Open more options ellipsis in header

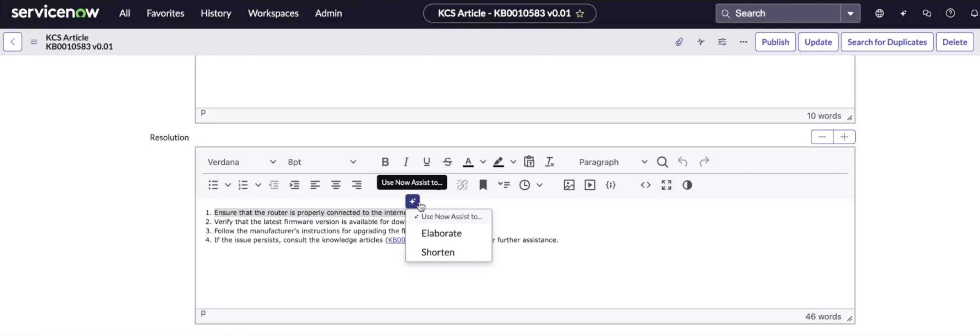(x=744, y=42)
